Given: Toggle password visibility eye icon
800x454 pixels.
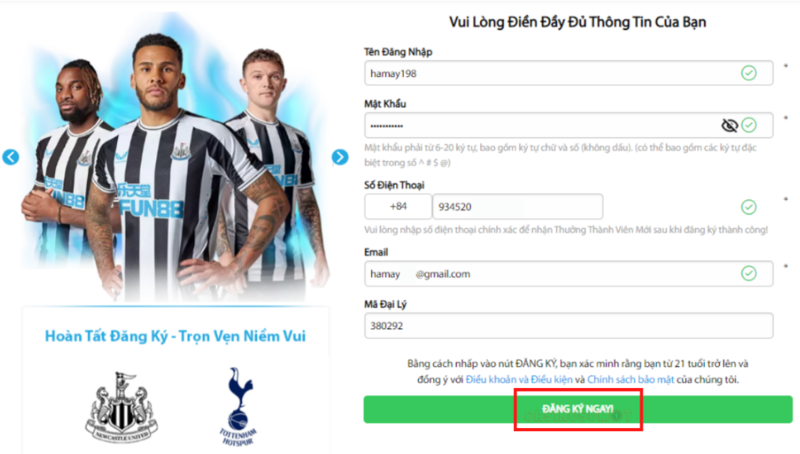Looking at the screenshot, I should (x=730, y=125).
